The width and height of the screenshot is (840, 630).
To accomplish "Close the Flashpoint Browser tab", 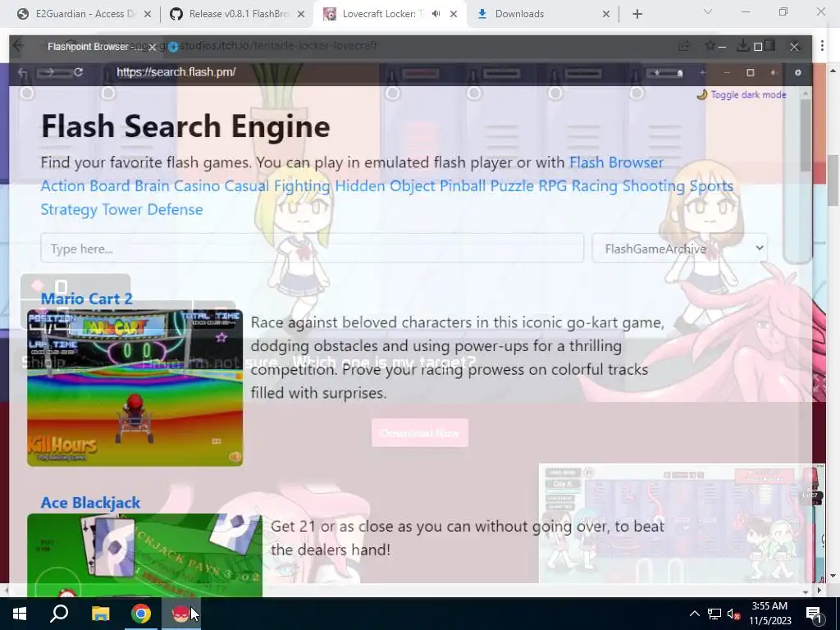I will click(152, 47).
